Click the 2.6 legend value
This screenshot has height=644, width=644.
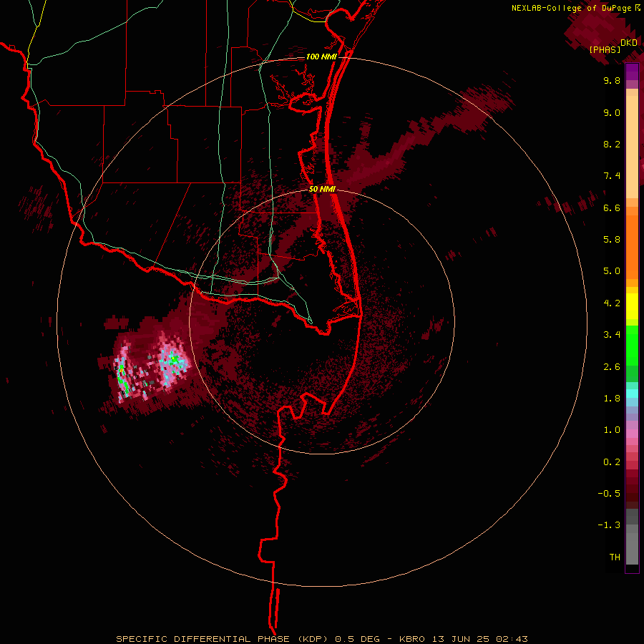coord(612,367)
